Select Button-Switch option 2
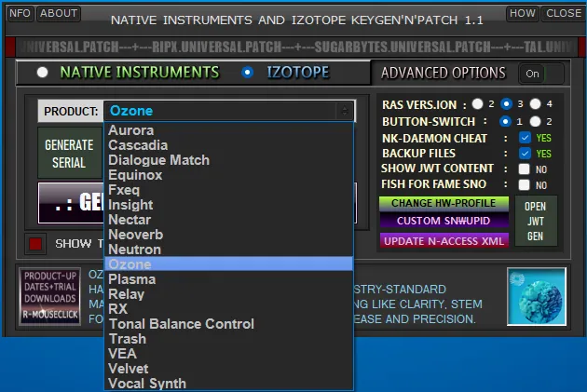Viewport: 587px width, 392px height. click(536, 121)
